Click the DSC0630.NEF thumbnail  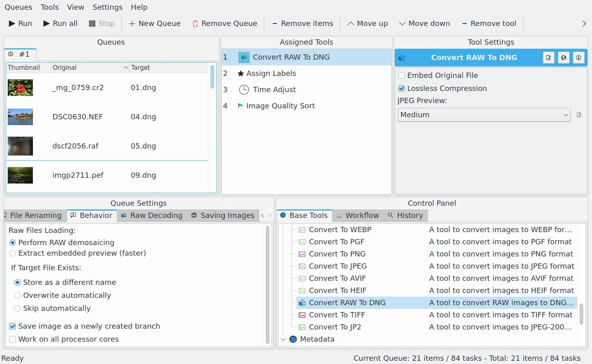[x=20, y=117]
